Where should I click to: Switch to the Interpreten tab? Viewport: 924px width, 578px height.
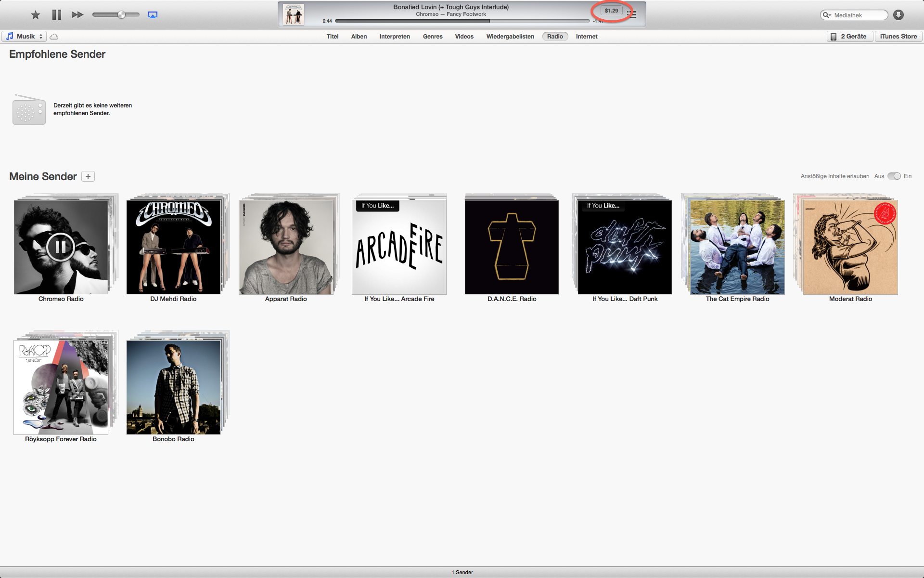(x=395, y=37)
